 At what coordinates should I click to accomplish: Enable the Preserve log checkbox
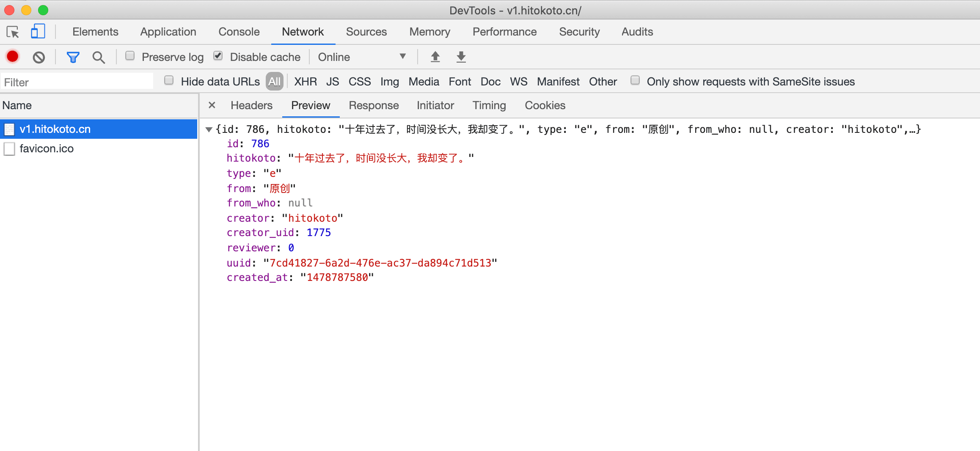click(130, 56)
